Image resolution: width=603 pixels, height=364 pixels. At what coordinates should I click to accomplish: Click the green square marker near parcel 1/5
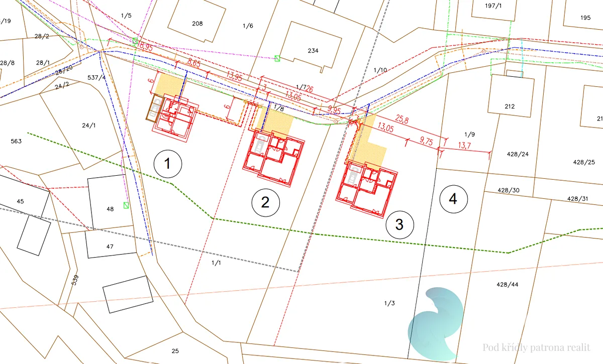tap(135, 41)
